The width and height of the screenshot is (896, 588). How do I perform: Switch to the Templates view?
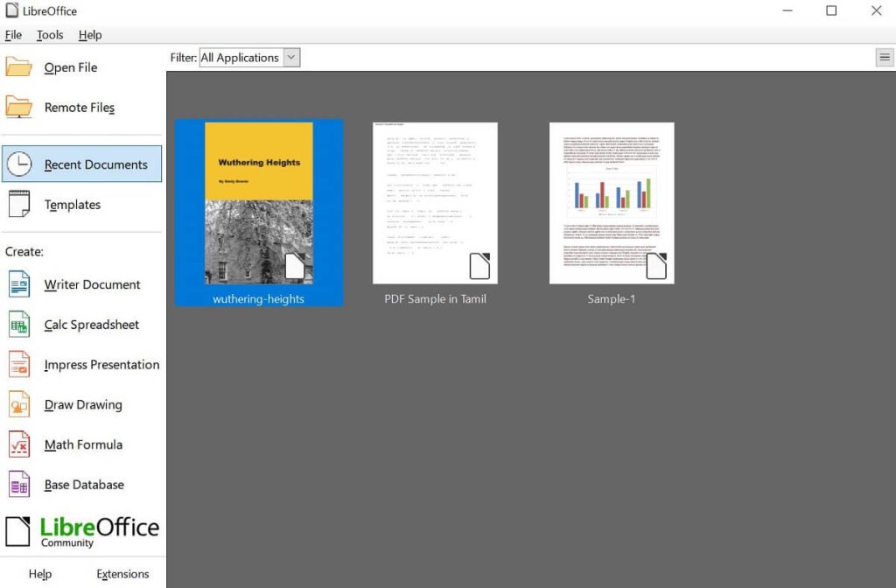point(71,204)
